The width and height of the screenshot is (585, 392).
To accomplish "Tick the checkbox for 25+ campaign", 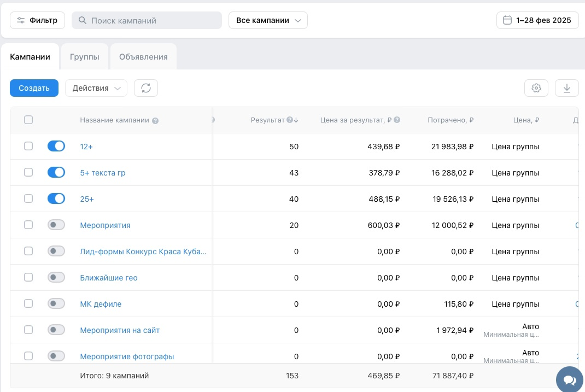I will pos(28,198).
